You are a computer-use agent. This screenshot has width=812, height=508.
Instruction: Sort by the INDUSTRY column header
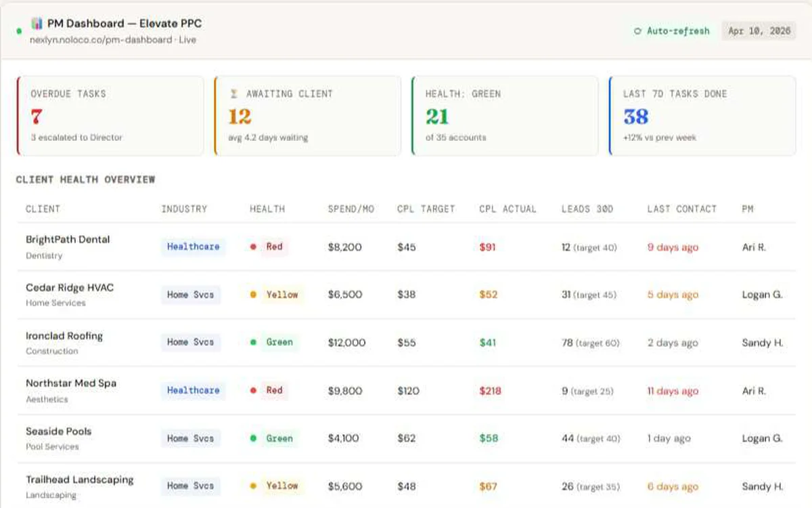click(184, 209)
